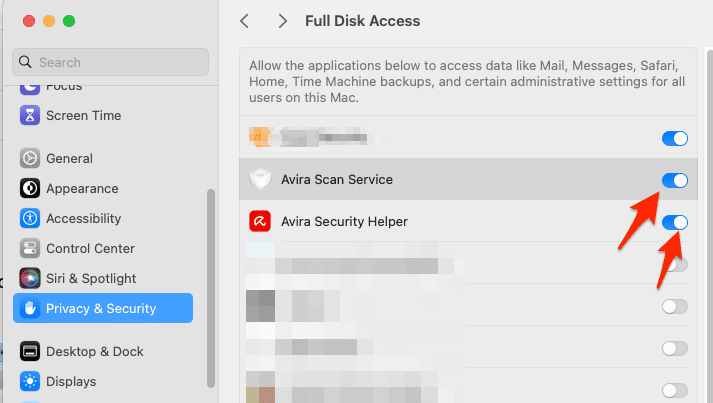
Task: Click the Accessibility icon in sidebar
Action: tap(30, 218)
